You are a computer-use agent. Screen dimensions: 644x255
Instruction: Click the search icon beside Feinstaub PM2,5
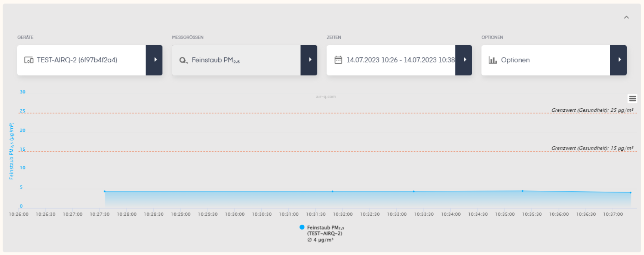(183, 60)
